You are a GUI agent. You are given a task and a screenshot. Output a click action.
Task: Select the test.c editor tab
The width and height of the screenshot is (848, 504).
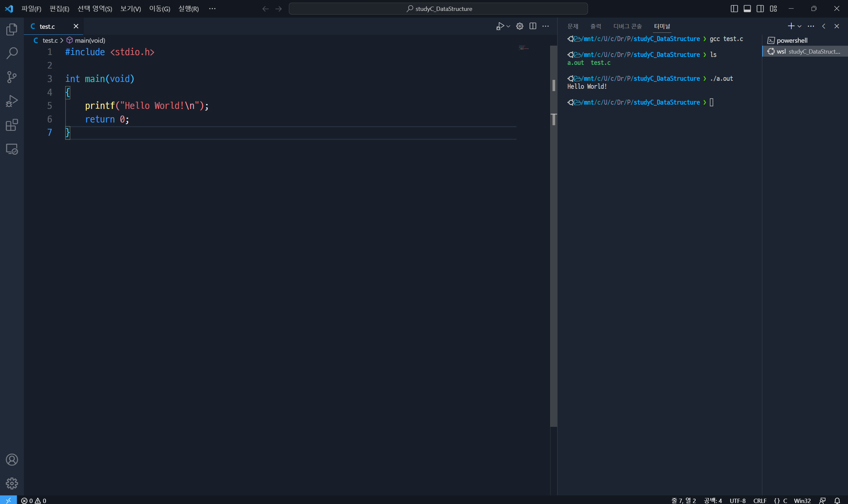pos(53,26)
